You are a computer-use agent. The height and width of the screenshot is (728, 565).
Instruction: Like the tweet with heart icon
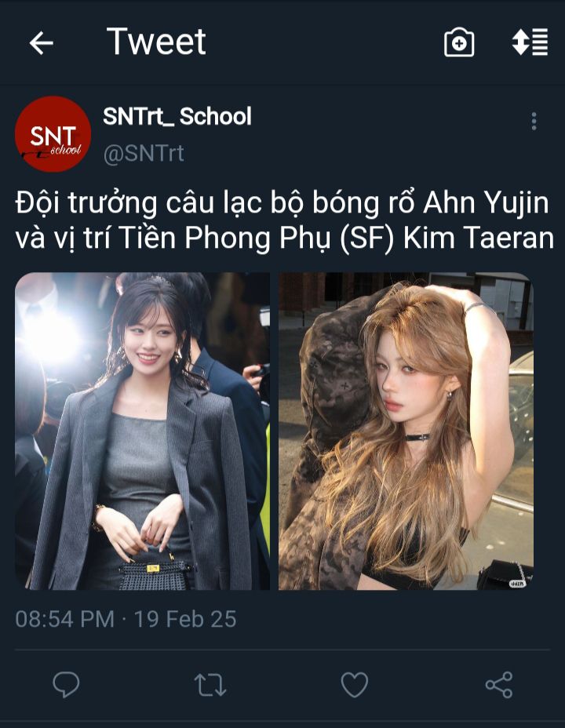click(354, 684)
